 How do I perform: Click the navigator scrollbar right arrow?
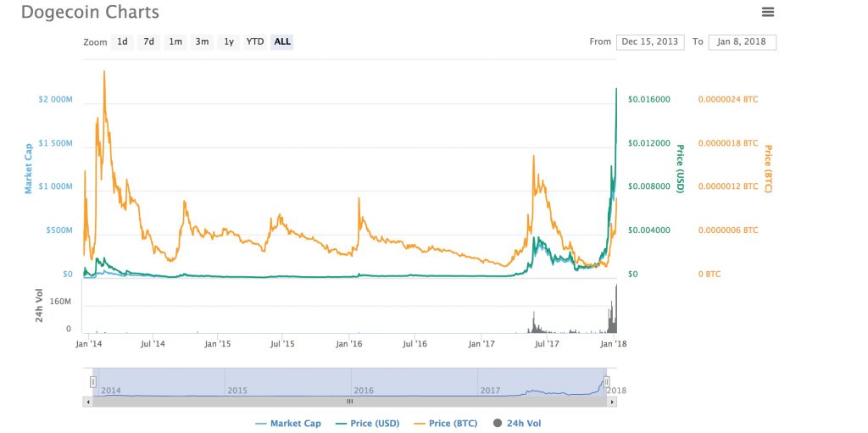pos(612,402)
